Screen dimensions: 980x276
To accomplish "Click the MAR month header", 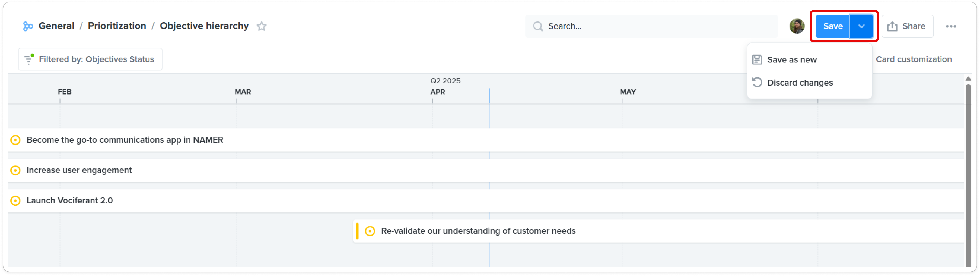I will (243, 92).
